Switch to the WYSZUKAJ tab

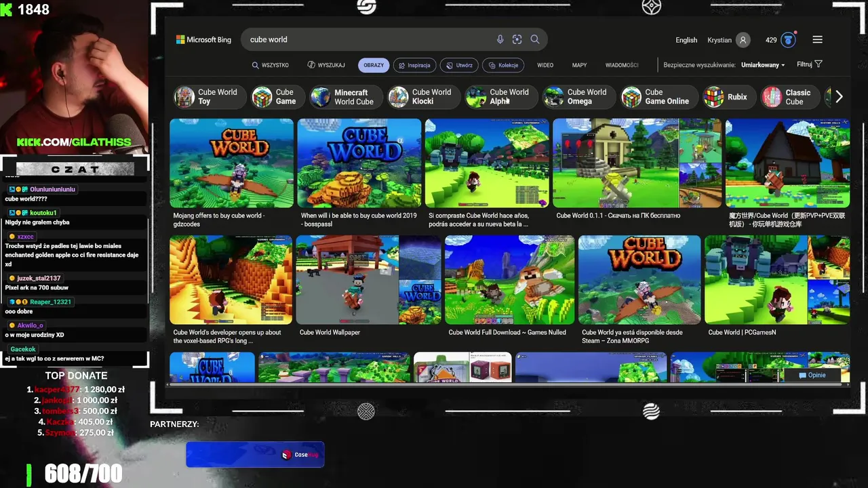pyautogui.click(x=326, y=65)
